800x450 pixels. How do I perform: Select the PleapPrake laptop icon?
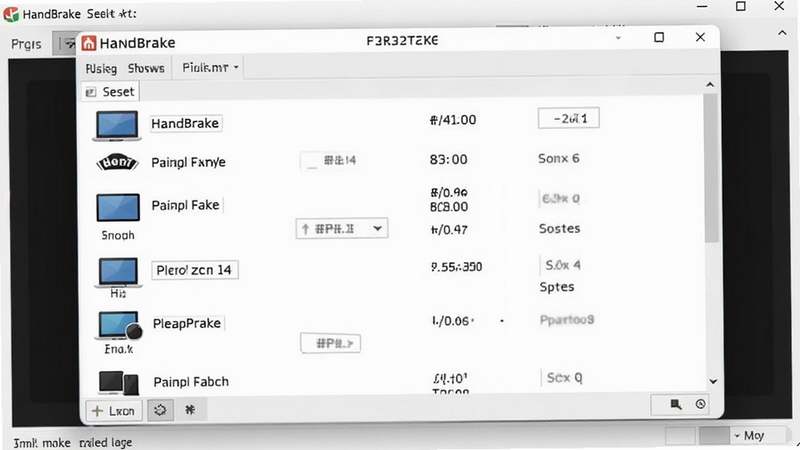click(119, 326)
